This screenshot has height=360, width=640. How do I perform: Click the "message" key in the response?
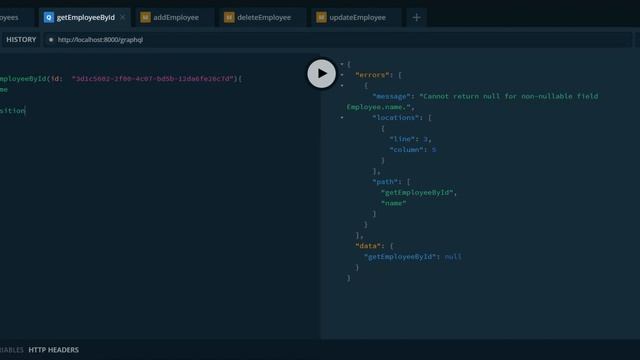tap(392, 96)
